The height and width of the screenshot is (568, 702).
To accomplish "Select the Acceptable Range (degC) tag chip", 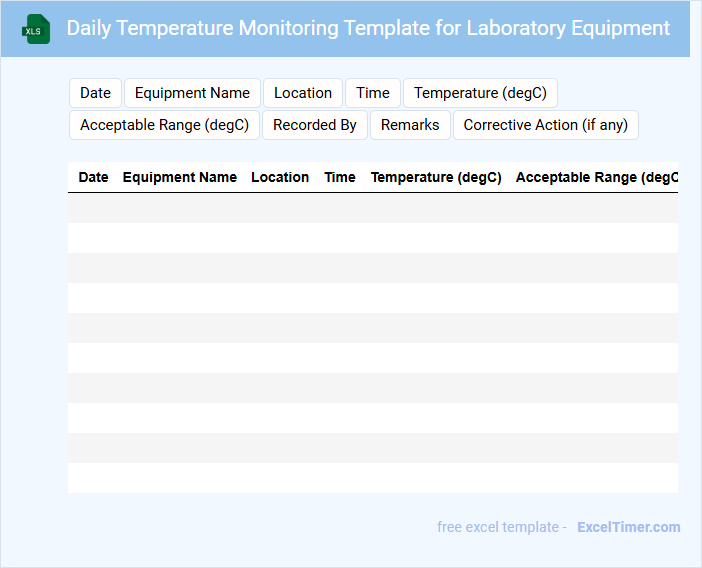I will click(164, 125).
